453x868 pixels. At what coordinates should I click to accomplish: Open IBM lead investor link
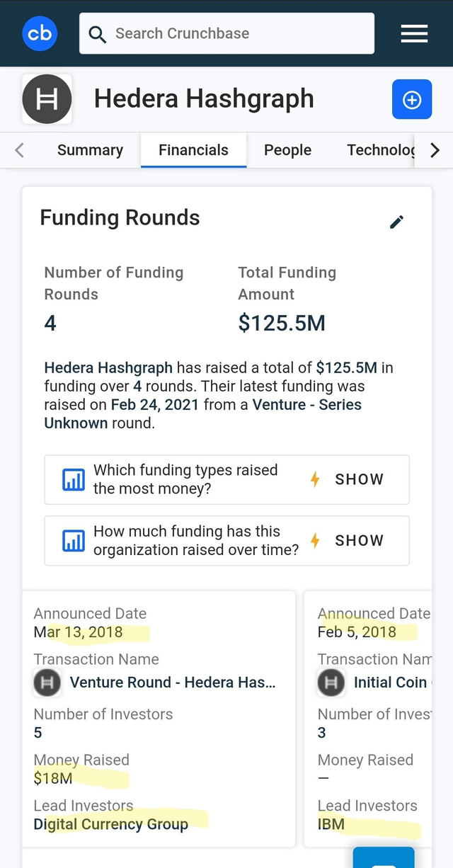(331, 824)
